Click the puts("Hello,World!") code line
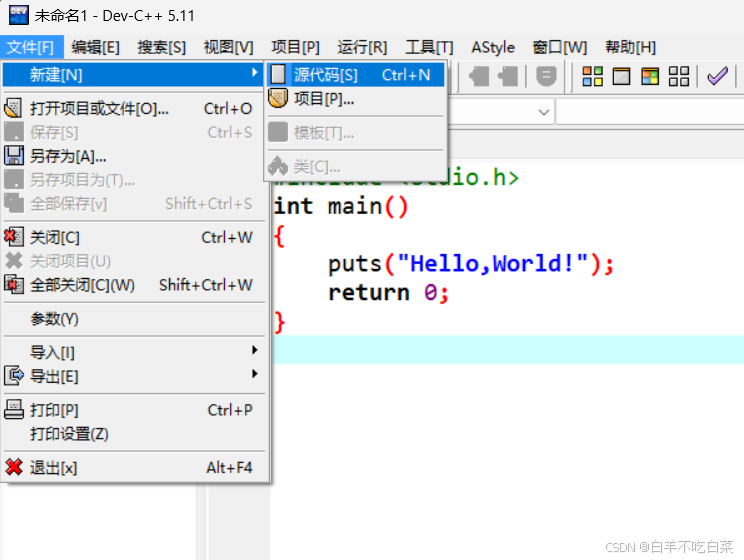The height and width of the screenshot is (560, 744). [x=471, y=264]
